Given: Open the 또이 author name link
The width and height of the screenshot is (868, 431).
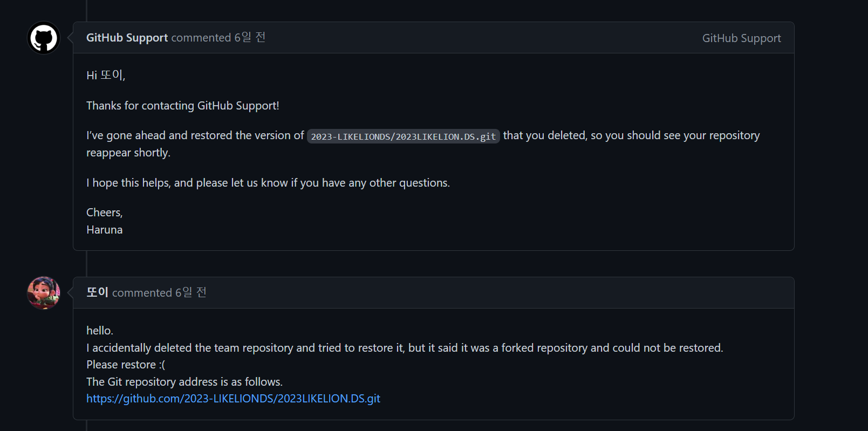Looking at the screenshot, I should (97, 292).
